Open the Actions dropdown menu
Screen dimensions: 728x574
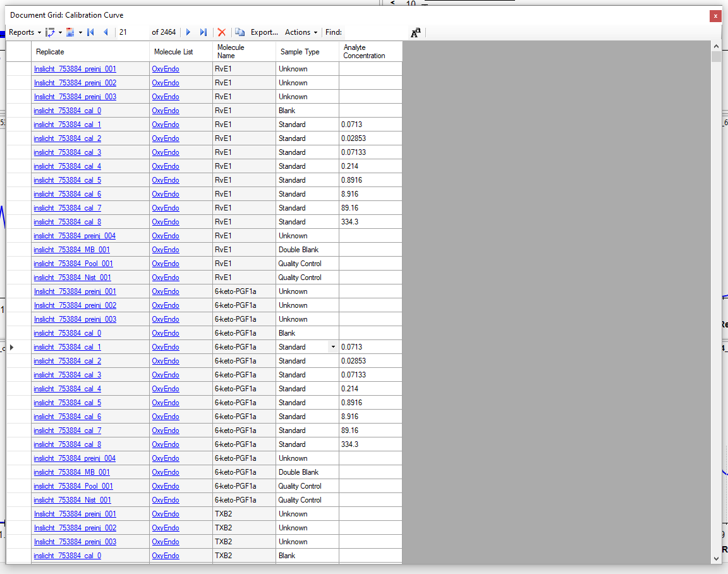tap(301, 32)
